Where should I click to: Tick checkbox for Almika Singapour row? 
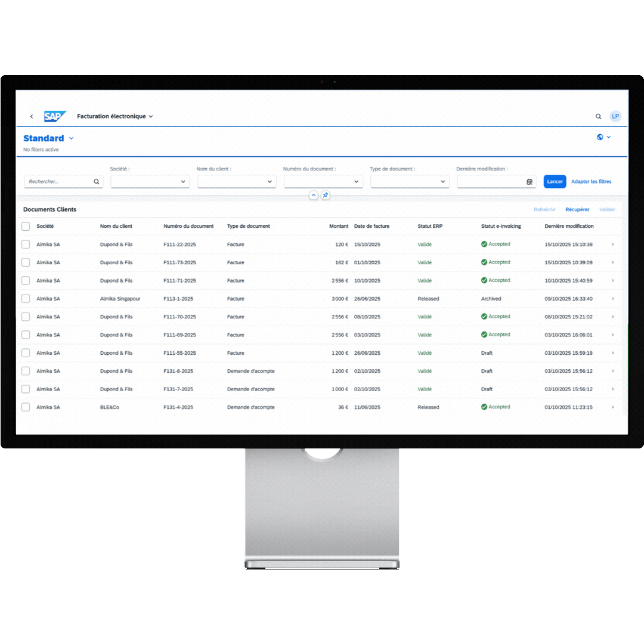26,299
